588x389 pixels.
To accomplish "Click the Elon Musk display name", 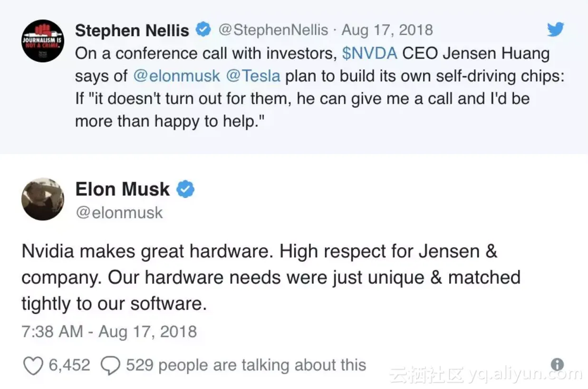I will pos(122,189).
